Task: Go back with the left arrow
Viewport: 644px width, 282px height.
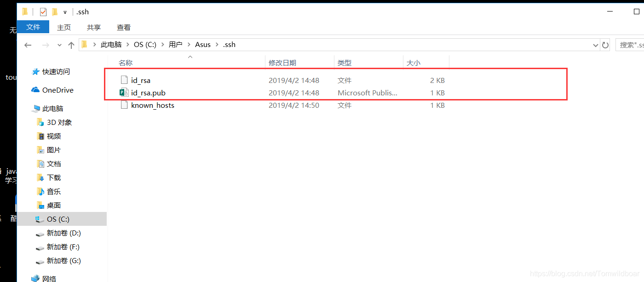Action: click(28, 45)
